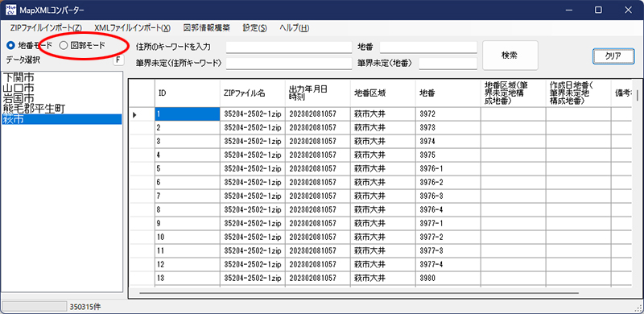Click 地番 cell 3973
This screenshot has width=644, height=314.
pos(448,128)
